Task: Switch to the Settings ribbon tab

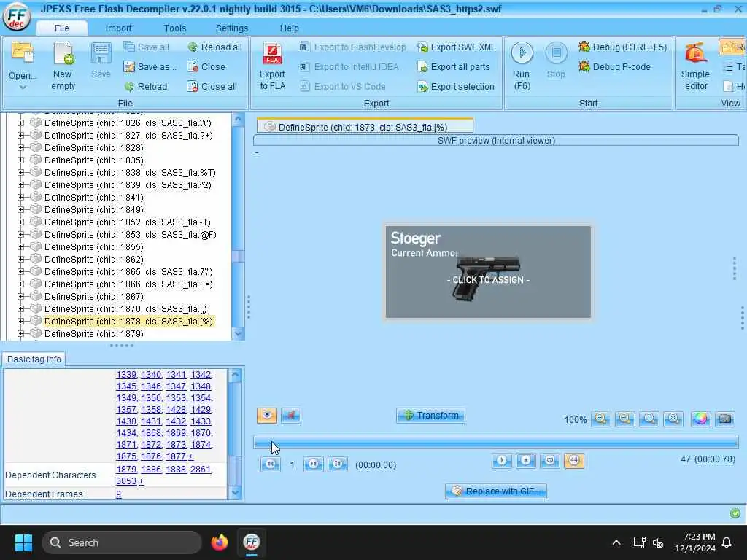Action: click(x=231, y=28)
